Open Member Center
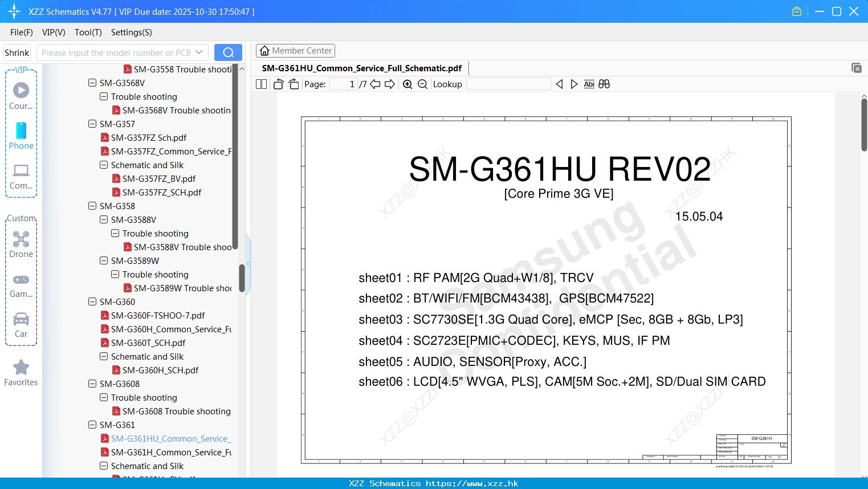The image size is (868, 489). (295, 51)
